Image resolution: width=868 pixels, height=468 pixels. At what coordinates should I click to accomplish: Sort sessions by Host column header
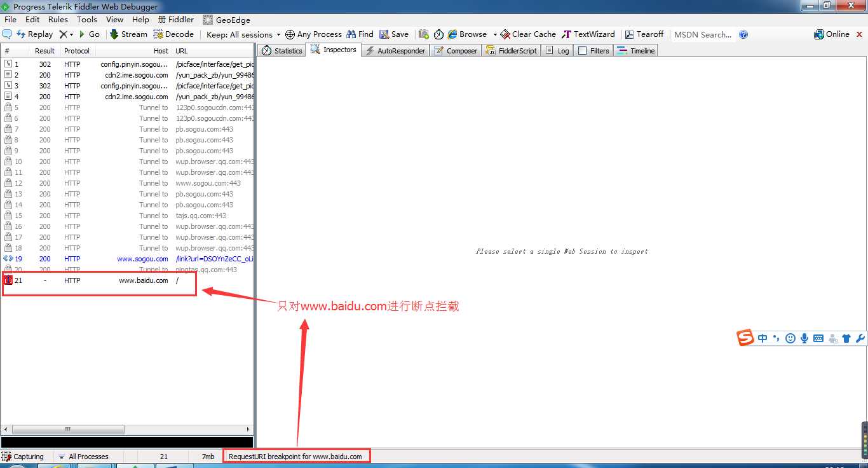pos(133,51)
